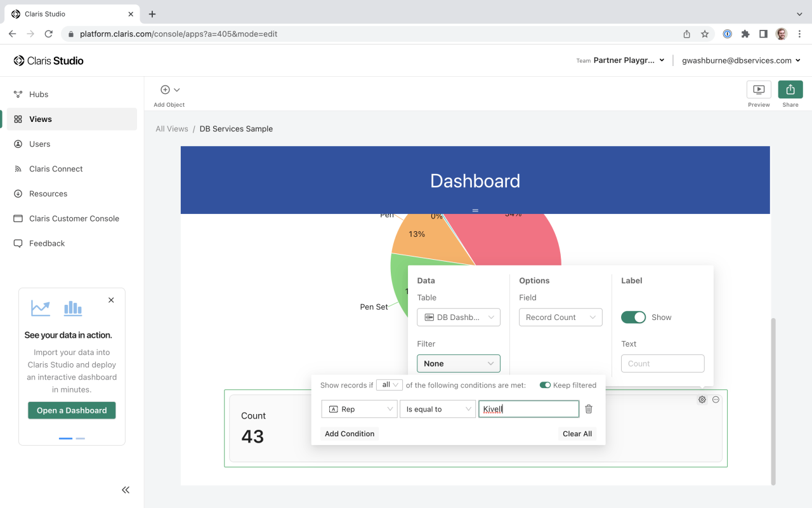Click browser share page icon
The image size is (812, 508).
coord(687,34)
